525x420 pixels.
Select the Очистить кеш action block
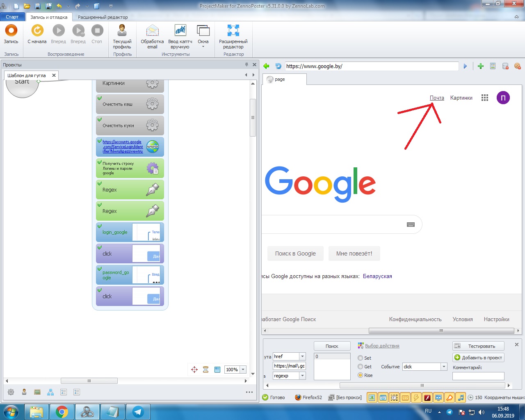pos(130,104)
